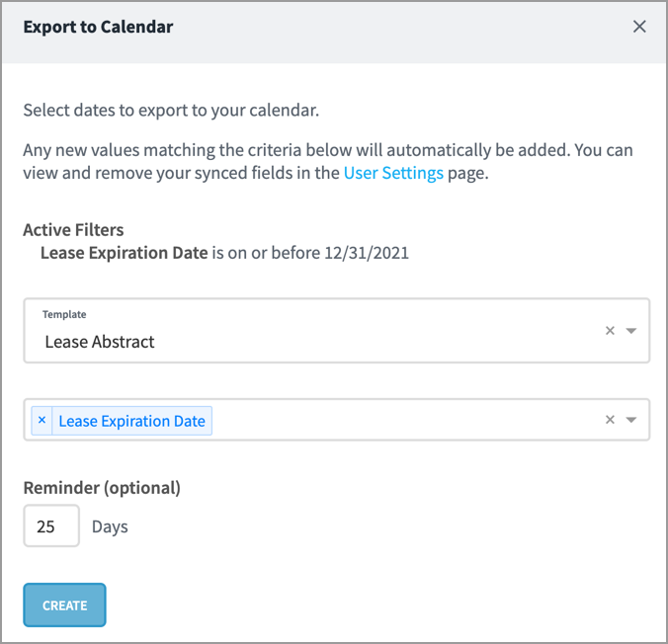Click the Export to Calendar title

click(98, 27)
